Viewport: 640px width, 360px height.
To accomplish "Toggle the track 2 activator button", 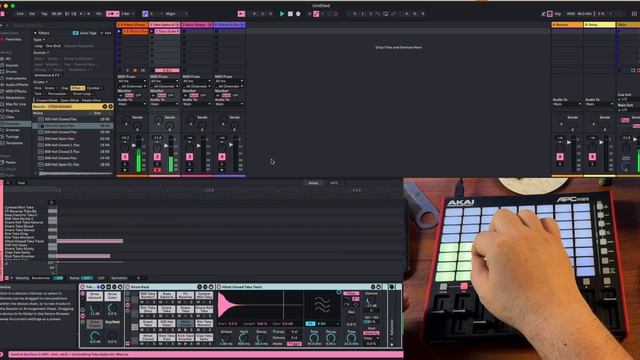I will point(157,157).
